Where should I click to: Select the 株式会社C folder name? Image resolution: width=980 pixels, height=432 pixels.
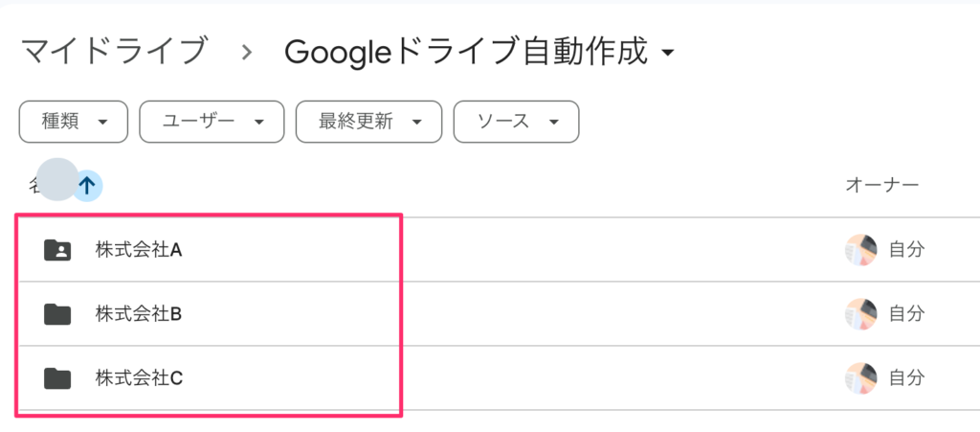pos(139,378)
